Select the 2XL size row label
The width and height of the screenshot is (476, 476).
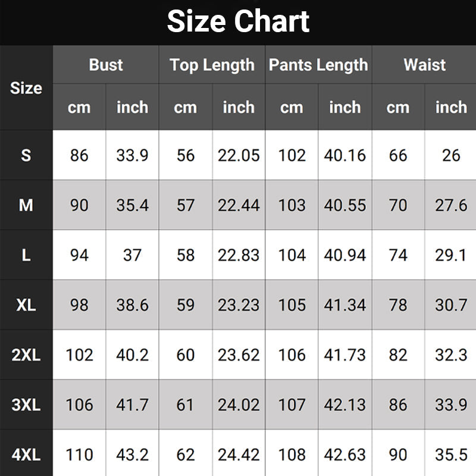(x=26, y=355)
